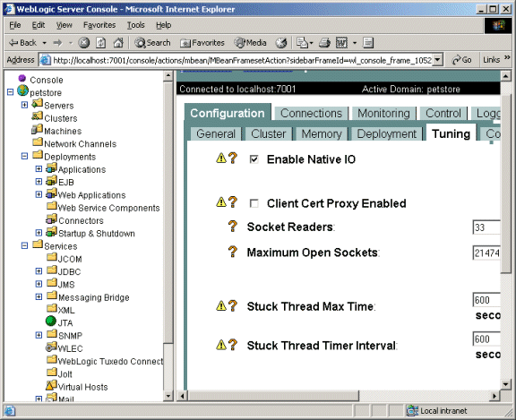
Task: Open the Memory sub-tab
Action: [x=322, y=133]
